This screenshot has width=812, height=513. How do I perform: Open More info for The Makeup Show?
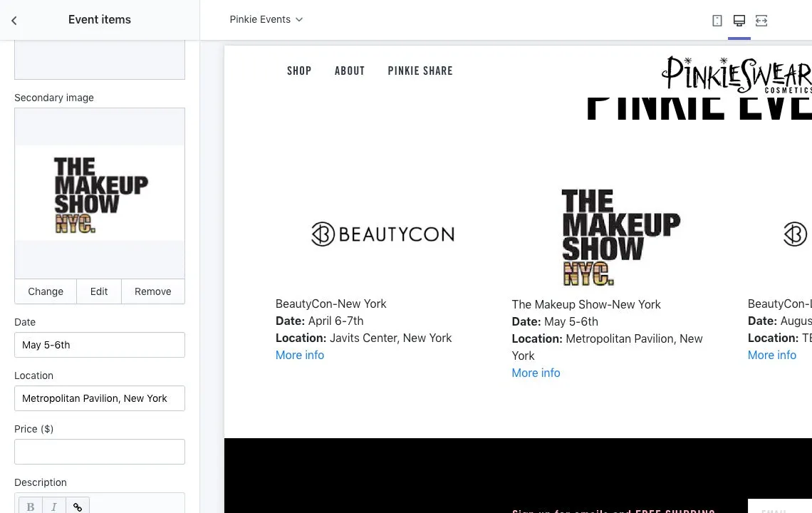(x=536, y=373)
